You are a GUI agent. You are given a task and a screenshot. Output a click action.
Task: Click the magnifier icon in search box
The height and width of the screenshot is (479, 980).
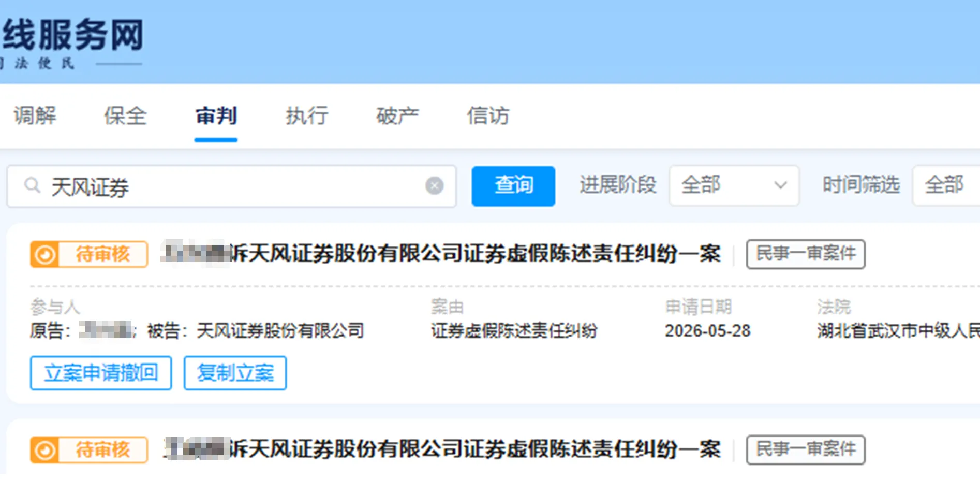(32, 185)
